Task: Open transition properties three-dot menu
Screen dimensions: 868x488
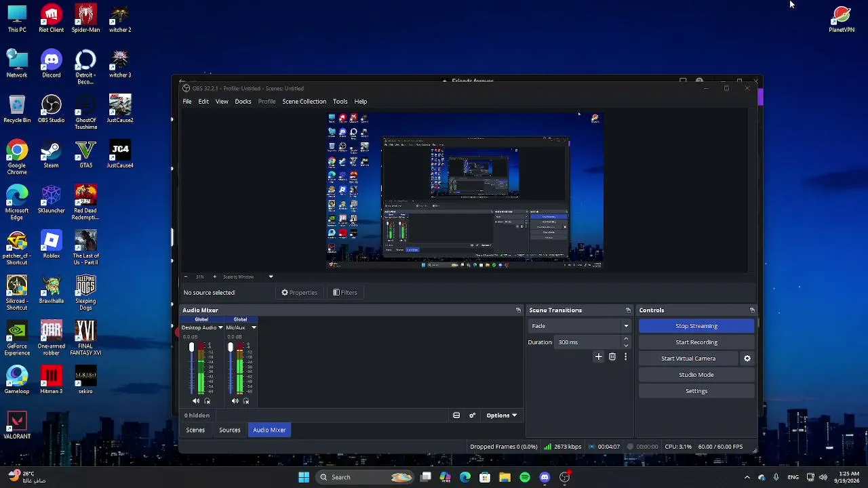Action: click(625, 357)
